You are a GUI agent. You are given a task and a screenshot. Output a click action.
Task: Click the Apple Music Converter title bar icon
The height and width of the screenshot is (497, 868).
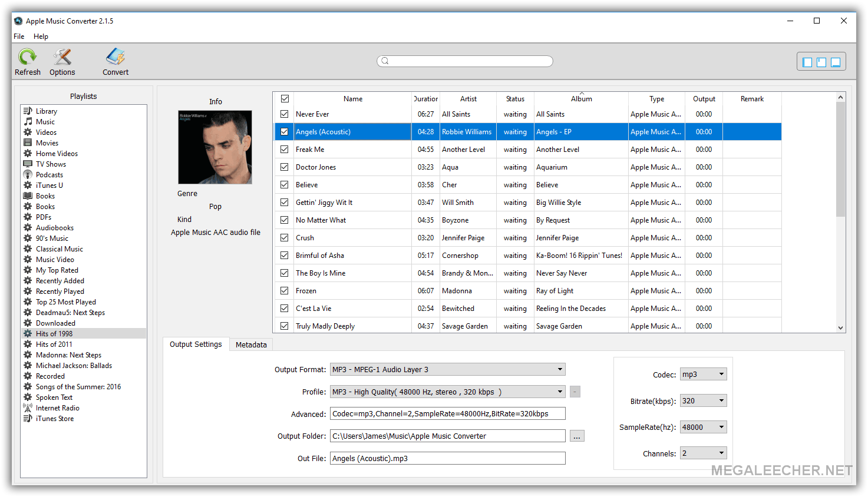pos(18,21)
